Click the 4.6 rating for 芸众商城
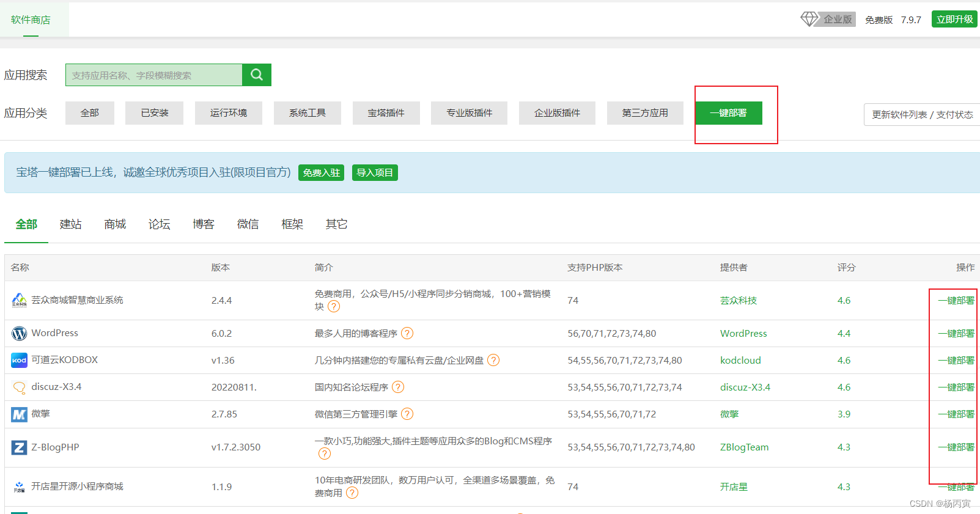 click(x=844, y=301)
